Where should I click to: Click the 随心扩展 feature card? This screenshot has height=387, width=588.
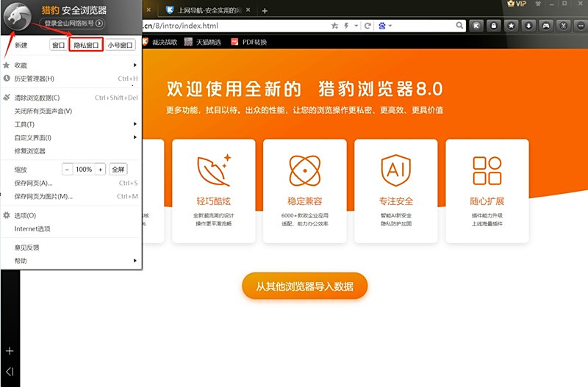pyautogui.click(x=487, y=191)
